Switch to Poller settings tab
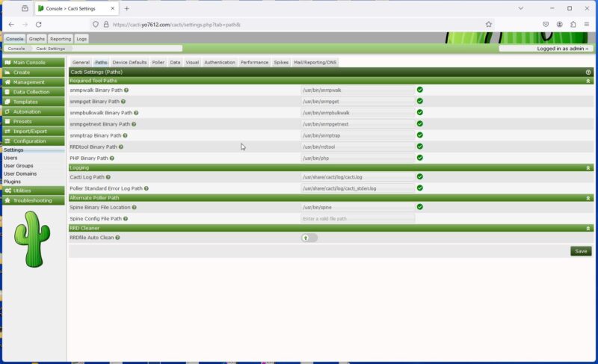Image resolution: width=598 pixels, height=364 pixels. [x=158, y=63]
